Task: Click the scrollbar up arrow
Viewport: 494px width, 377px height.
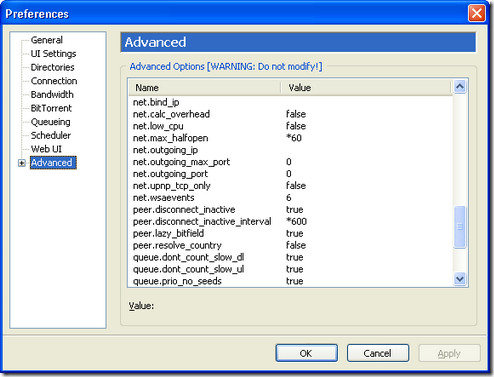Action: (460, 87)
